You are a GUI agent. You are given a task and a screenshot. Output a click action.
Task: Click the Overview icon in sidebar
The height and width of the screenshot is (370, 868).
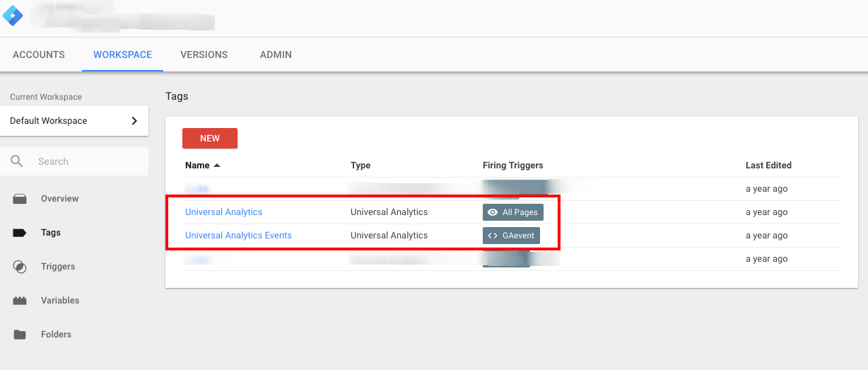click(x=20, y=199)
